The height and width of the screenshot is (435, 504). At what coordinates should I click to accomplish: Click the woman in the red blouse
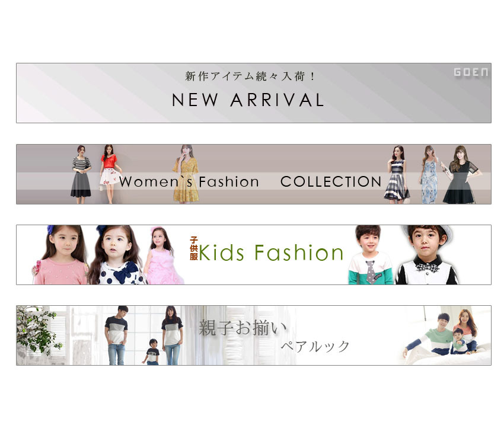click(110, 174)
